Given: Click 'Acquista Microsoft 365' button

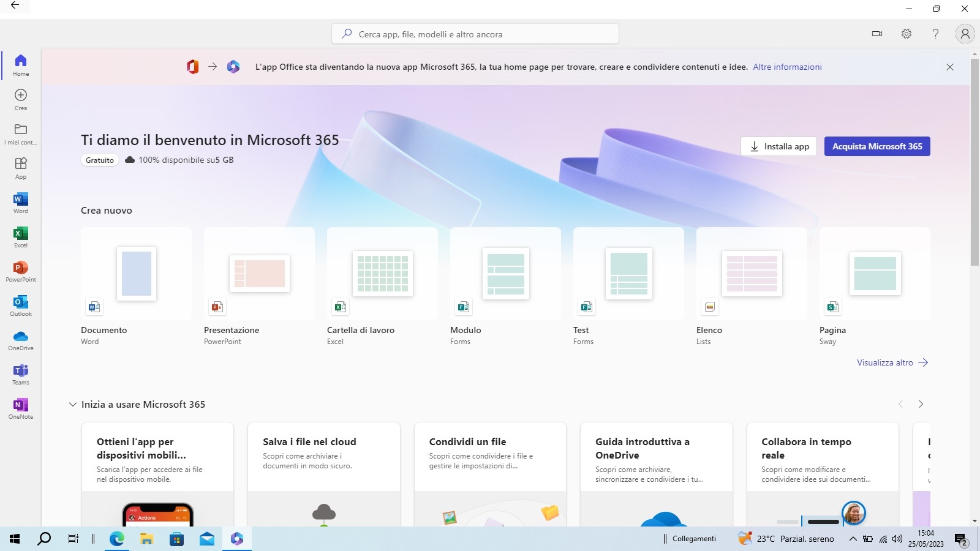Looking at the screenshot, I should [x=877, y=146].
